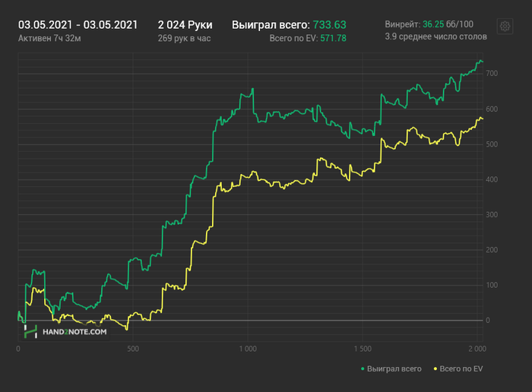Click the winrate value 36.25
The width and height of the screenshot is (532, 392).
pyautogui.click(x=433, y=24)
